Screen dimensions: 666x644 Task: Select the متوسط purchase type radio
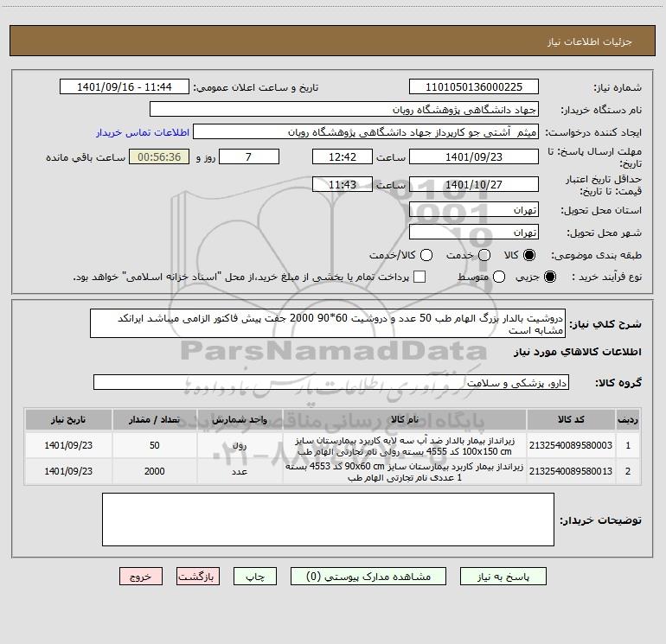pos(499,277)
